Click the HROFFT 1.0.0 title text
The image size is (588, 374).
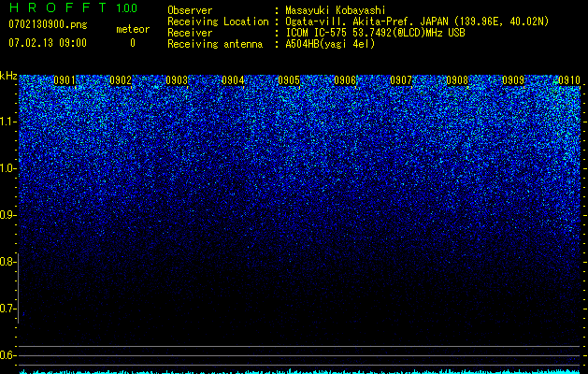[x=73, y=7]
